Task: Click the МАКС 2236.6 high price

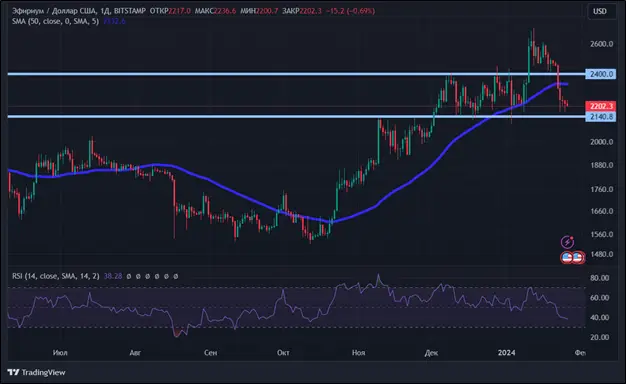Action: [215, 11]
